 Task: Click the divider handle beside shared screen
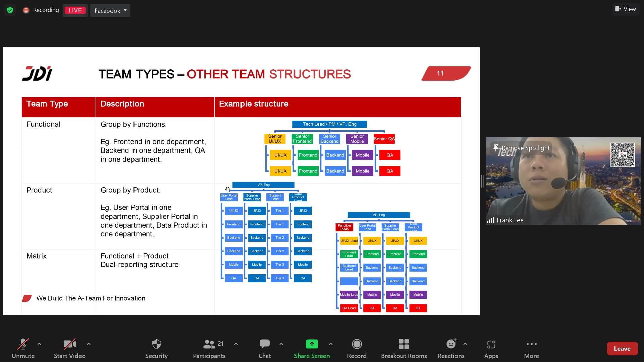coord(482,181)
